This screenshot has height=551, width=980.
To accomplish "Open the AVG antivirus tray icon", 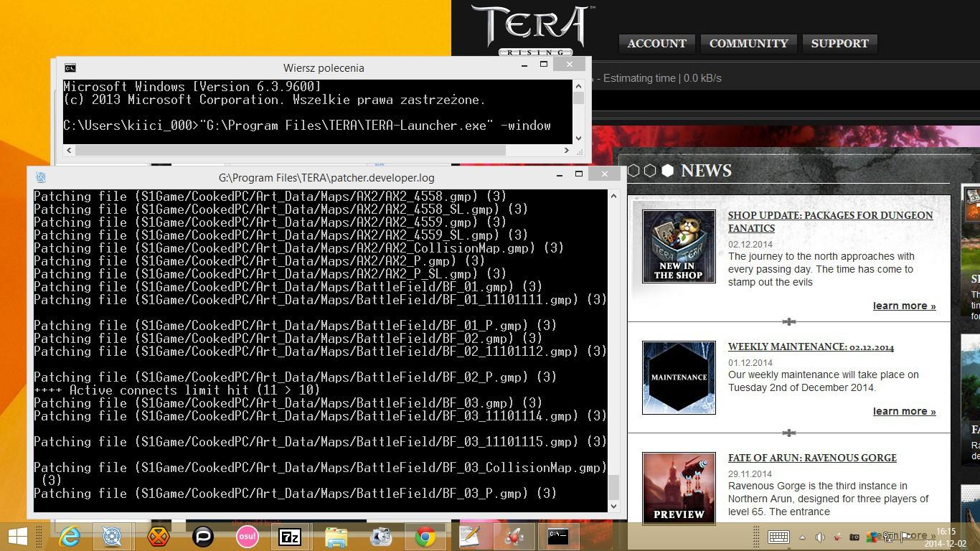I will pyautogui.click(x=872, y=537).
